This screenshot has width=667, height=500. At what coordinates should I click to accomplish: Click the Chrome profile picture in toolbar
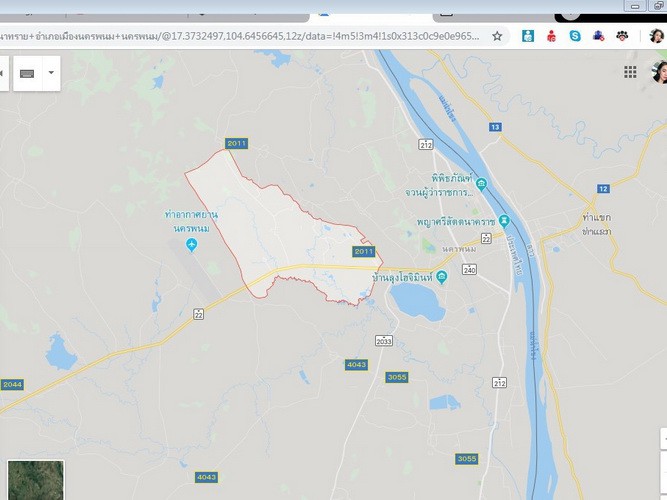656,36
